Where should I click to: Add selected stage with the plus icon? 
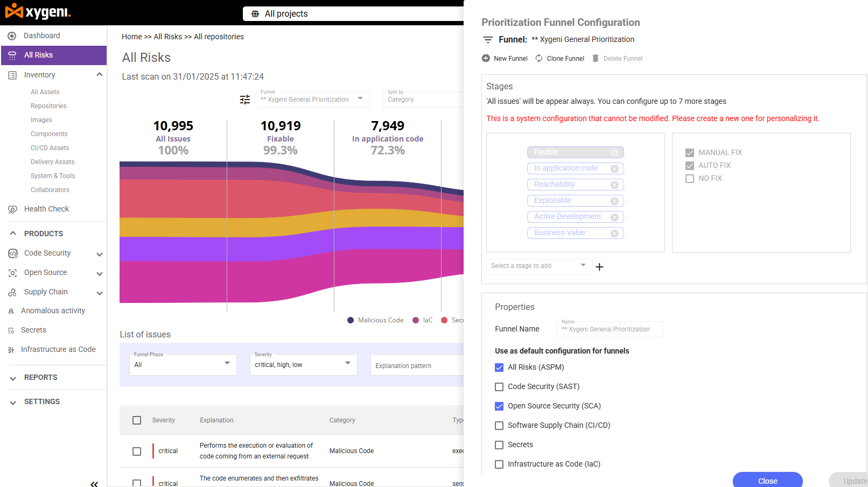(599, 267)
